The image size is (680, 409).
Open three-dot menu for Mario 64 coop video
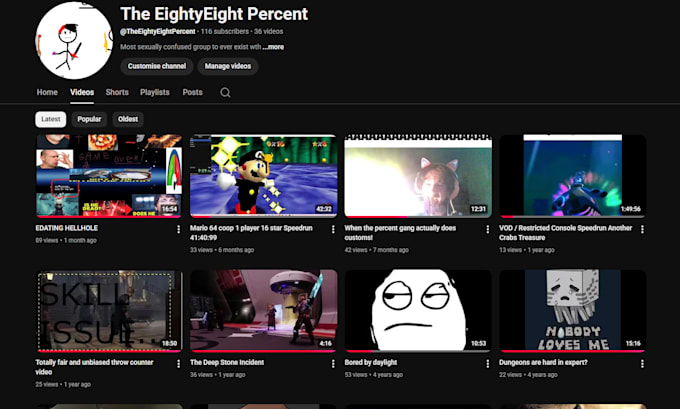[333, 229]
